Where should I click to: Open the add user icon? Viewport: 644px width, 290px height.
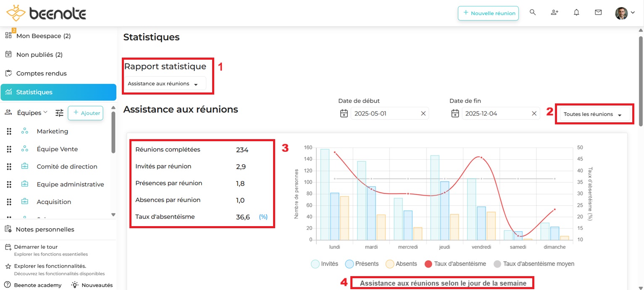(x=555, y=13)
